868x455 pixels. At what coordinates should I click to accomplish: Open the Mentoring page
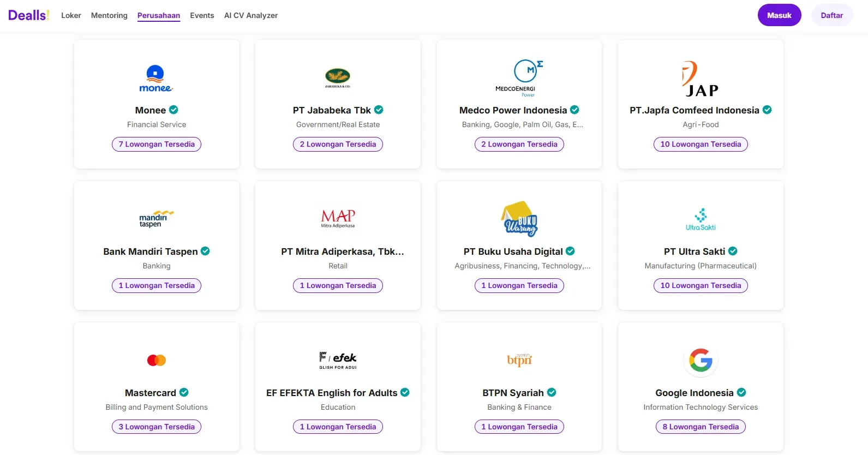pyautogui.click(x=109, y=15)
